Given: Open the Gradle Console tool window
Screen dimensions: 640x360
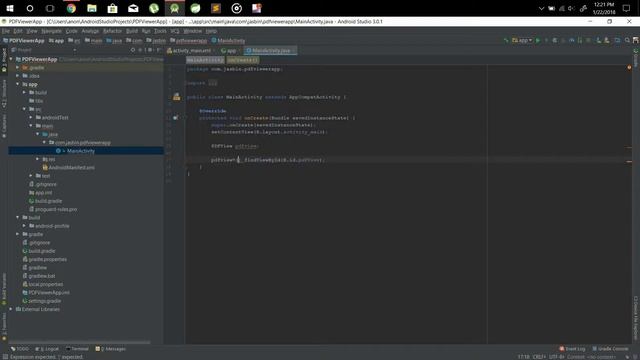Looking at the screenshot, I should click(610, 349).
